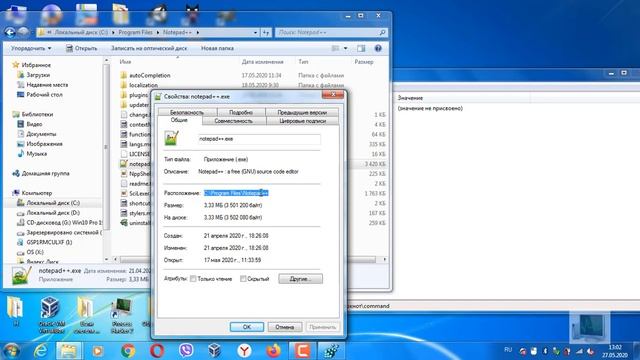Go back with the Explorer back arrow
The height and width of the screenshot is (360, 640).
[10, 32]
